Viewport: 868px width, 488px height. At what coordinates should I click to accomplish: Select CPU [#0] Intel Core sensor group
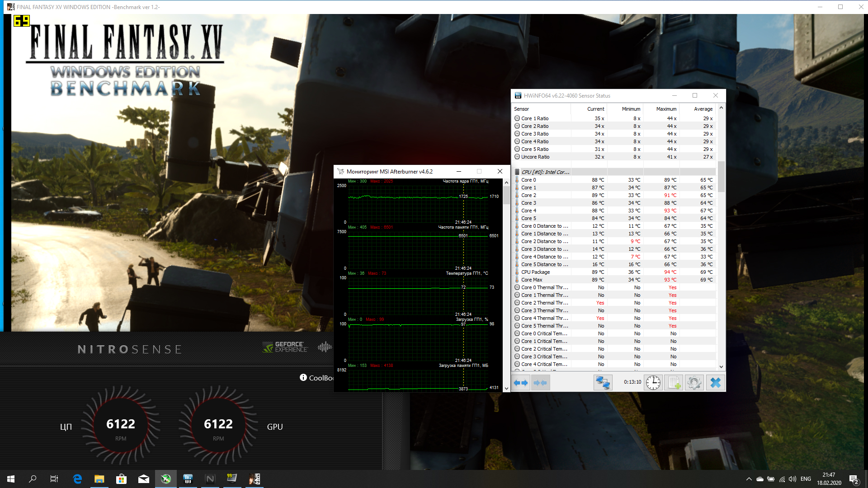545,172
